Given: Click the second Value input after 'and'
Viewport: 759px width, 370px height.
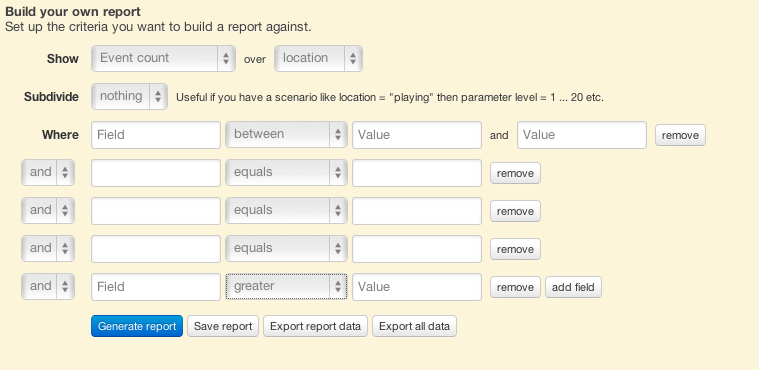Looking at the screenshot, I should coord(582,135).
